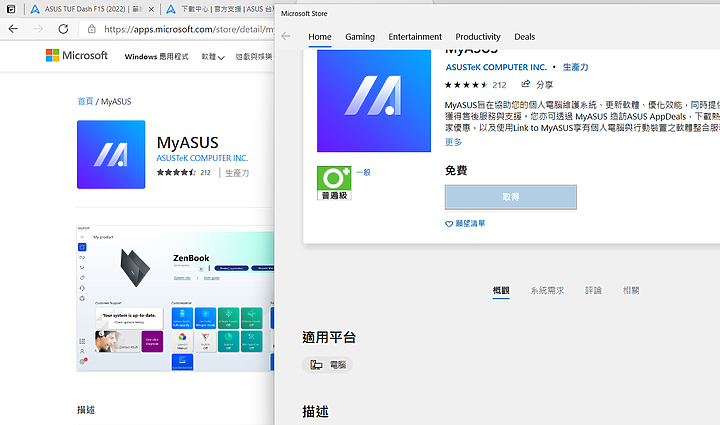Image resolution: width=720 pixels, height=425 pixels.
Task: Click the star rating on the web page
Action: click(176, 173)
